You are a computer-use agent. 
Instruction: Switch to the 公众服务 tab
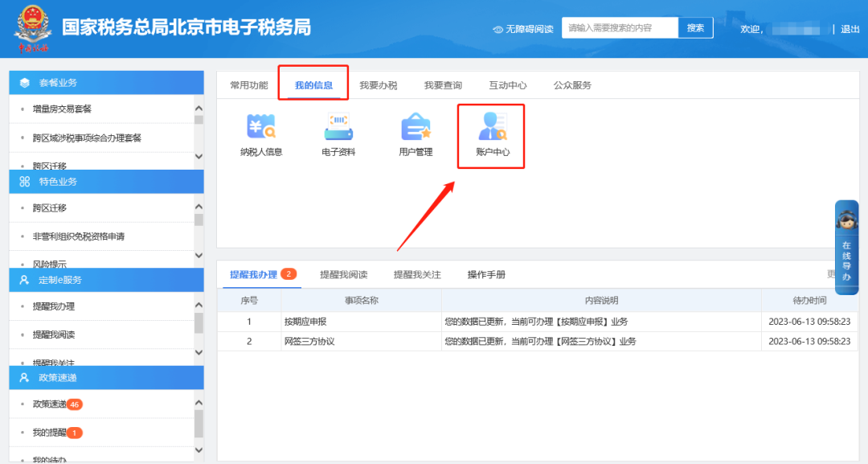point(572,85)
